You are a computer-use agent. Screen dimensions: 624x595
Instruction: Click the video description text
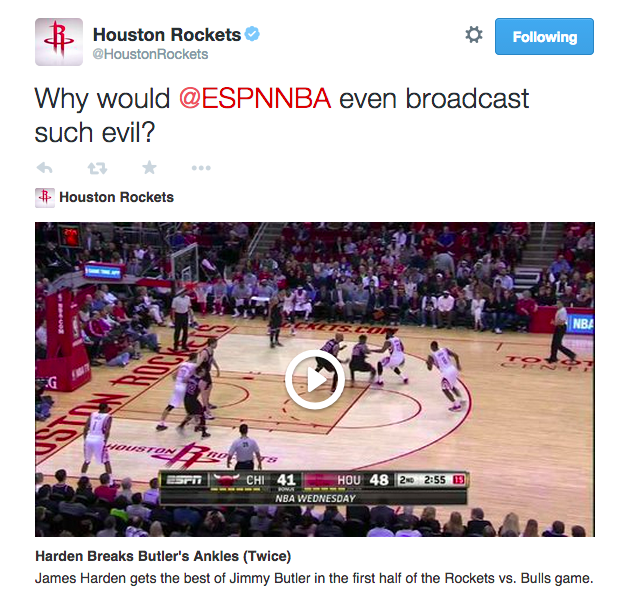314,578
